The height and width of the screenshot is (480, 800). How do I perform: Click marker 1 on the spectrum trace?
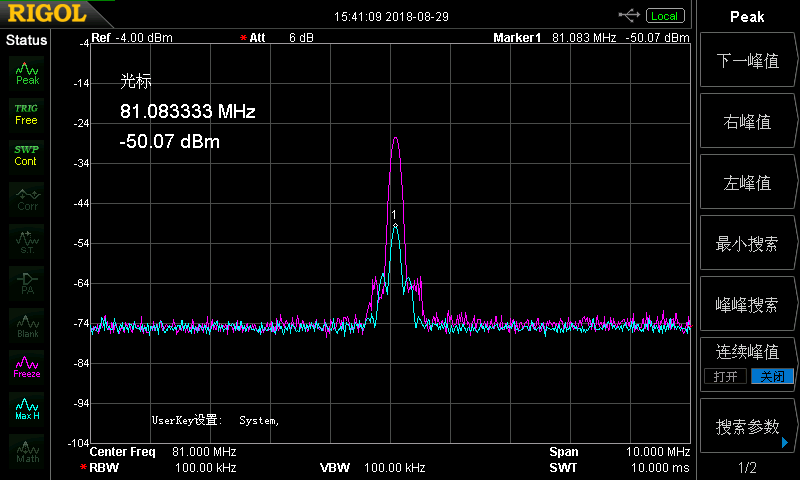(x=395, y=226)
